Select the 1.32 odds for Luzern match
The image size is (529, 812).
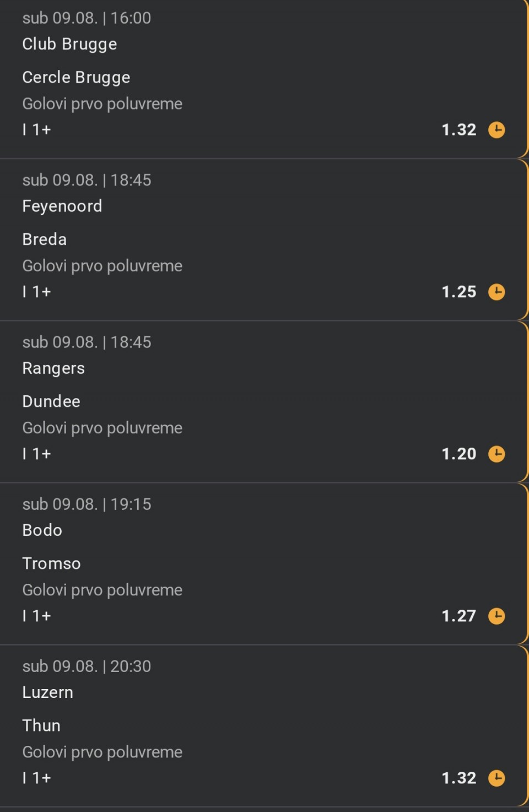pos(459,778)
